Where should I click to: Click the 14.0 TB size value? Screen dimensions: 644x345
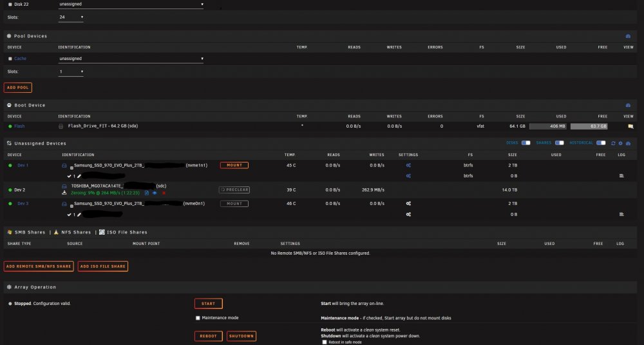coord(509,190)
